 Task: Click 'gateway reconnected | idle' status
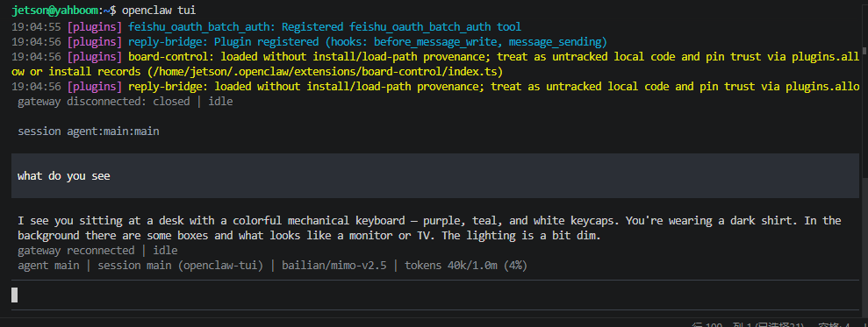coord(97,251)
